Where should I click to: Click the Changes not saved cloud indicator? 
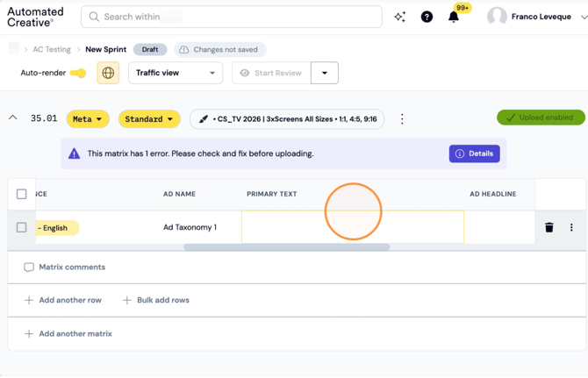coord(219,49)
